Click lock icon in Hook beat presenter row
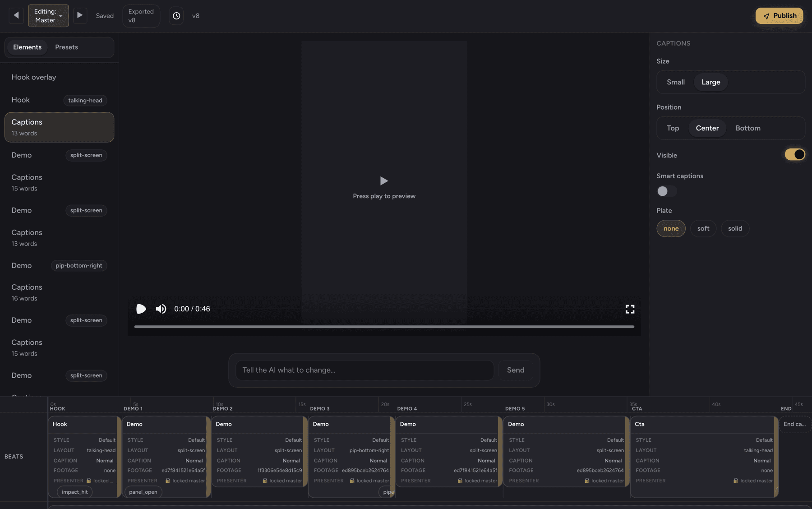Image resolution: width=812 pixels, height=509 pixels. pos(89,481)
